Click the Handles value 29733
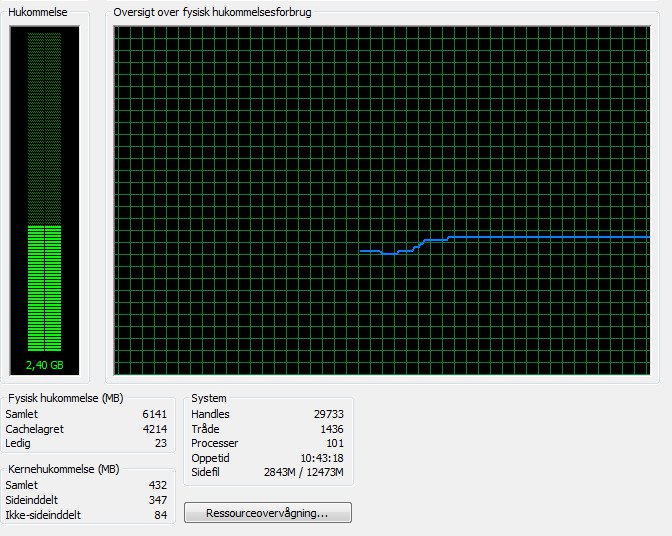The width and height of the screenshot is (672, 536). click(329, 414)
